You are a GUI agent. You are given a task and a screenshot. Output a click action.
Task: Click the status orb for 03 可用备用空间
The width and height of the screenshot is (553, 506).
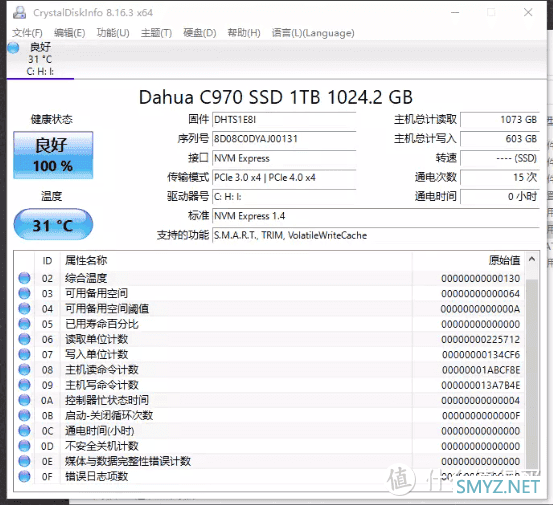tap(24, 293)
